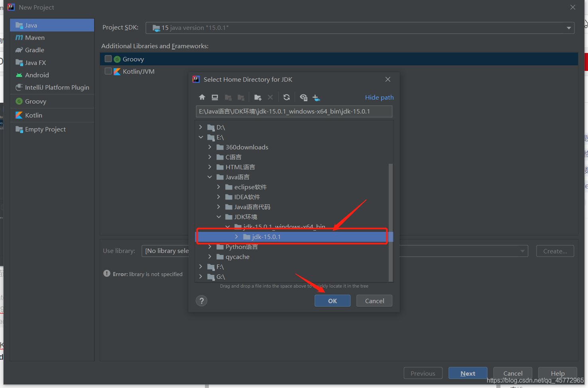The width and height of the screenshot is (588, 388).
Task: Select Java project type in sidebar
Action: coord(52,25)
